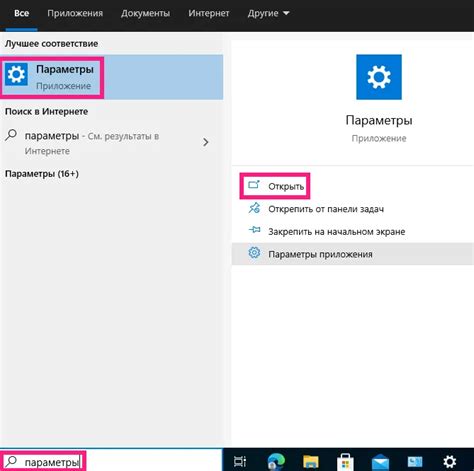Click the search box with параметры
The width and height of the screenshot is (474, 471).
[111, 461]
